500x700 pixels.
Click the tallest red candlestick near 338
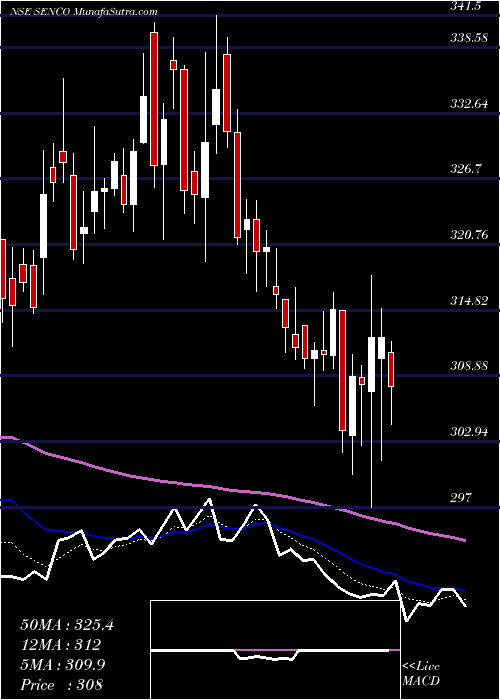[154, 99]
